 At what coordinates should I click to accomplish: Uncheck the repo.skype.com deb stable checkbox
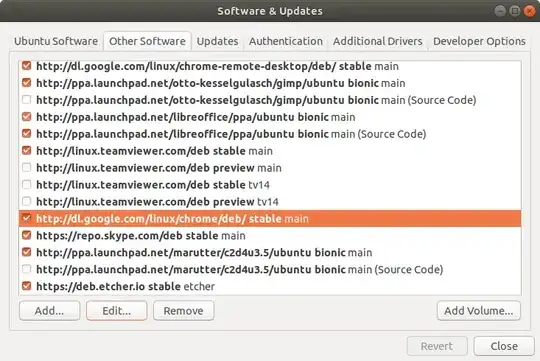click(x=27, y=235)
